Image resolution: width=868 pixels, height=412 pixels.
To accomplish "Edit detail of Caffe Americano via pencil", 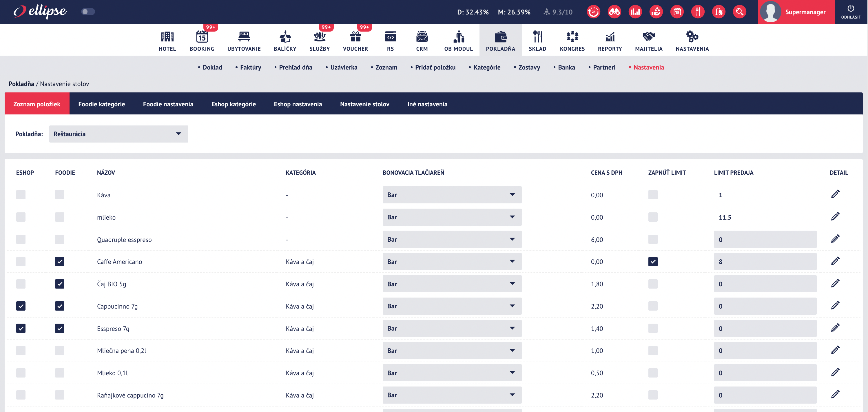I will [x=835, y=261].
